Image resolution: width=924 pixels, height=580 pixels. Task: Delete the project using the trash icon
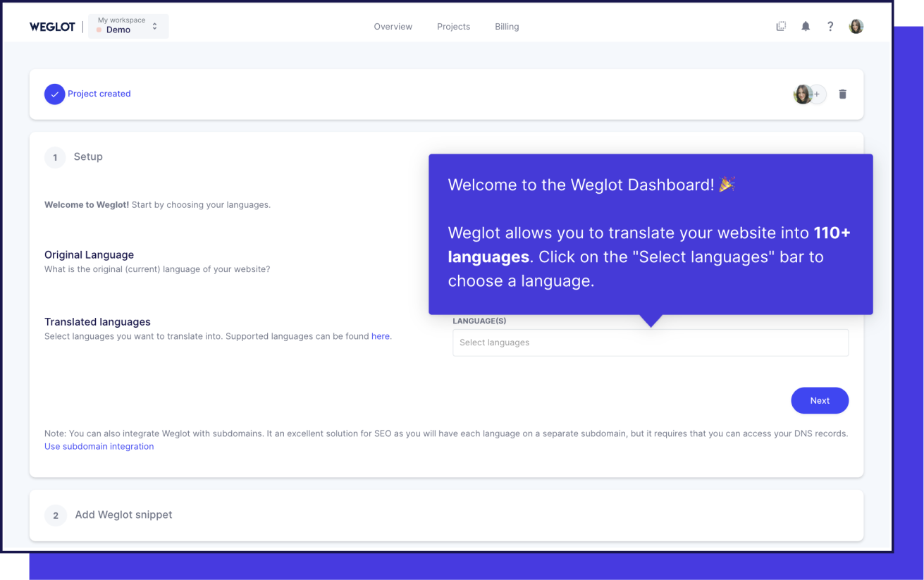click(843, 94)
